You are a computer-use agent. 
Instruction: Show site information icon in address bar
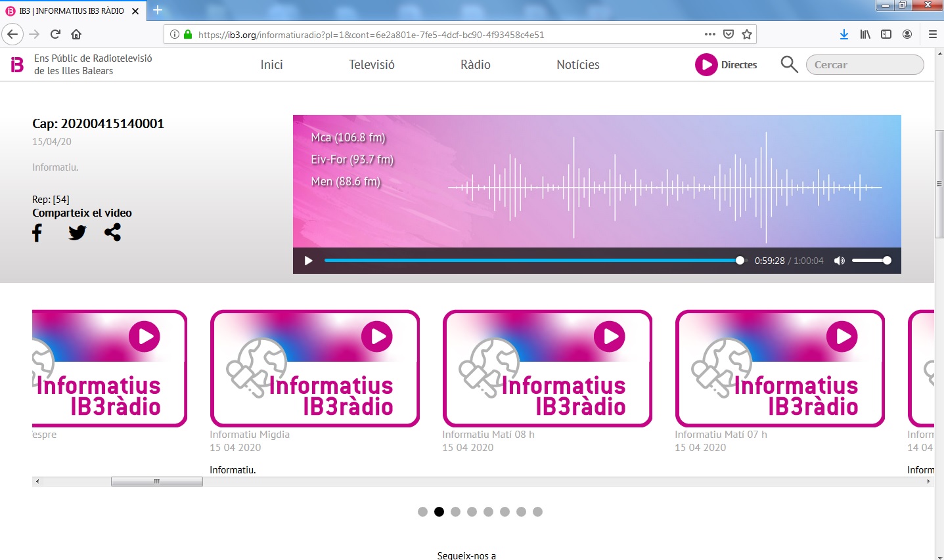tap(174, 35)
